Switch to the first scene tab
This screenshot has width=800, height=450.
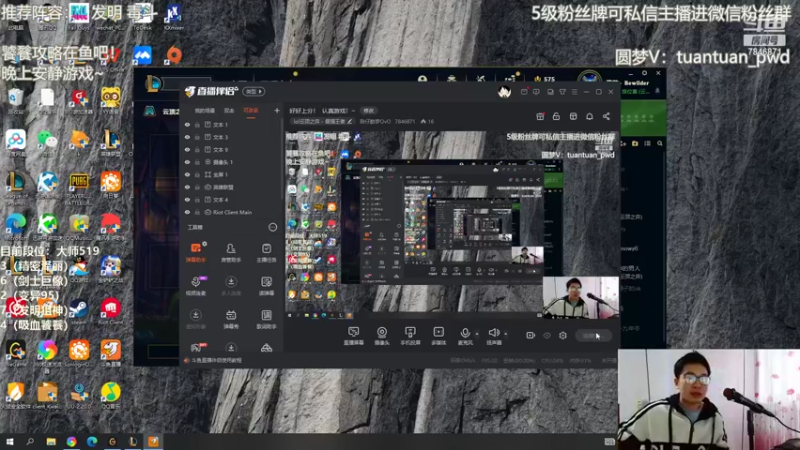point(205,111)
